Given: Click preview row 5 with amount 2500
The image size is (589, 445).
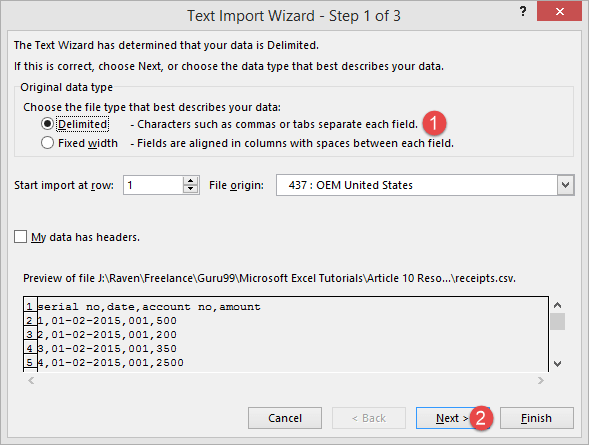Looking at the screenshot, I should pos(110,362).
